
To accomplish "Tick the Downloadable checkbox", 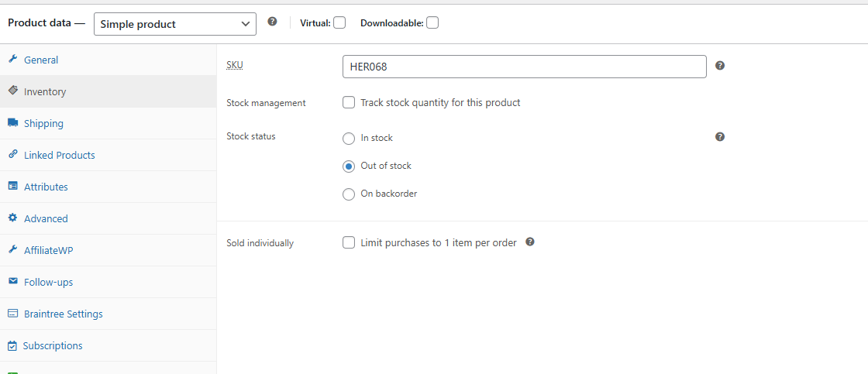I will 432,22.
